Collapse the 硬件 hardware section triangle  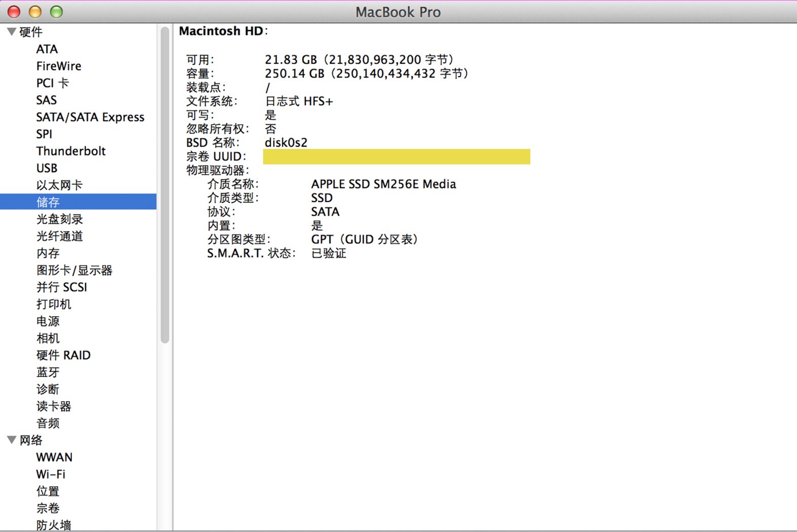coord(11,32)
